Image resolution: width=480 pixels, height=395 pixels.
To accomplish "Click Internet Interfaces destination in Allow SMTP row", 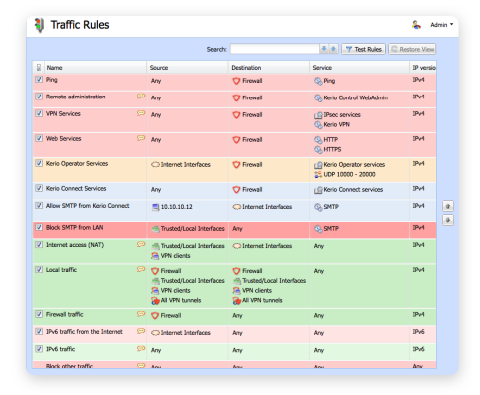I will click(267, 207).
